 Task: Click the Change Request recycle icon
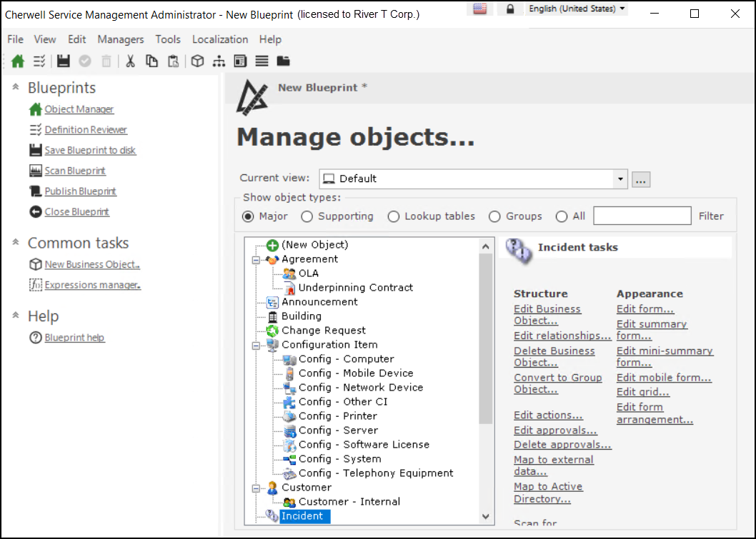click(x=272, y=331)
